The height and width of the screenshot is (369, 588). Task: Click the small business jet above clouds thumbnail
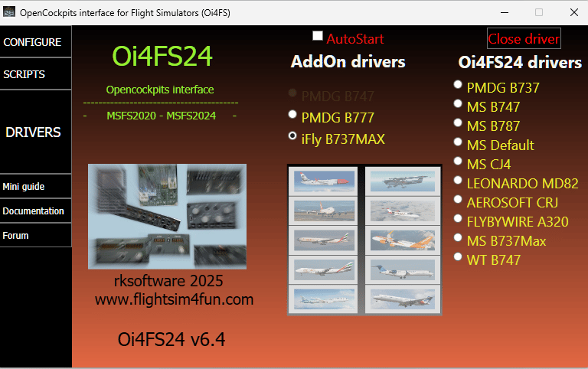pos(403,211)
